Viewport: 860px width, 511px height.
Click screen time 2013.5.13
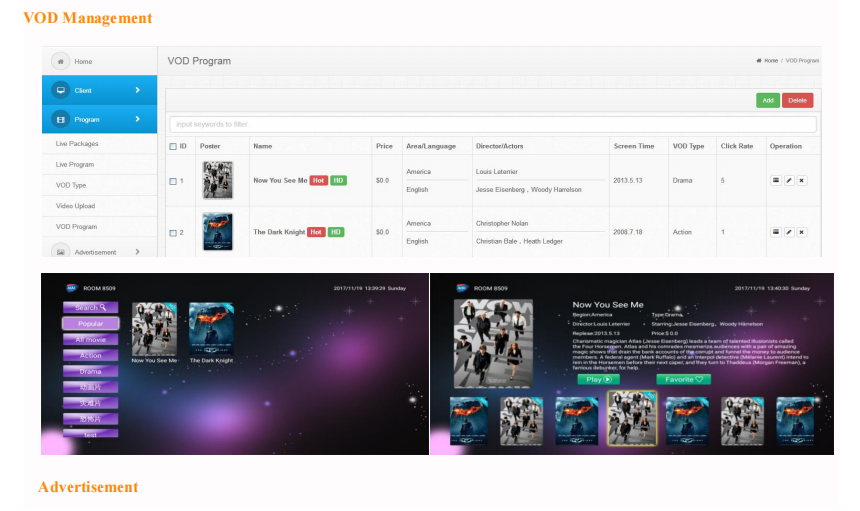click(x=627, y=180)
